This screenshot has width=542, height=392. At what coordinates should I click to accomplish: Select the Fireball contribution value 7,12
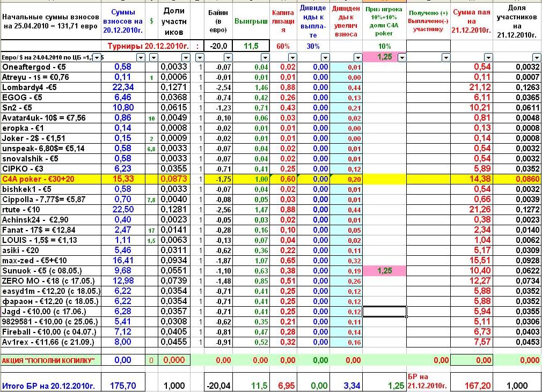123,332
